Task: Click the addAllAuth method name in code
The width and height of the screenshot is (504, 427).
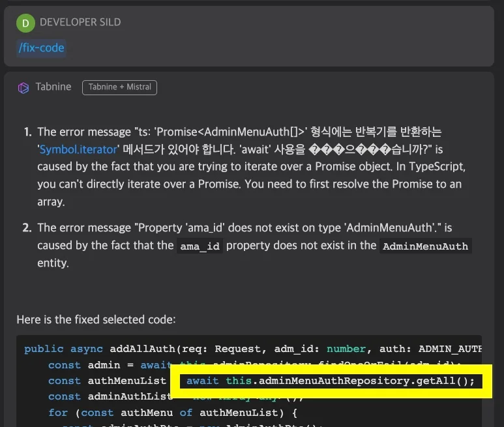Action: [146, 349]
